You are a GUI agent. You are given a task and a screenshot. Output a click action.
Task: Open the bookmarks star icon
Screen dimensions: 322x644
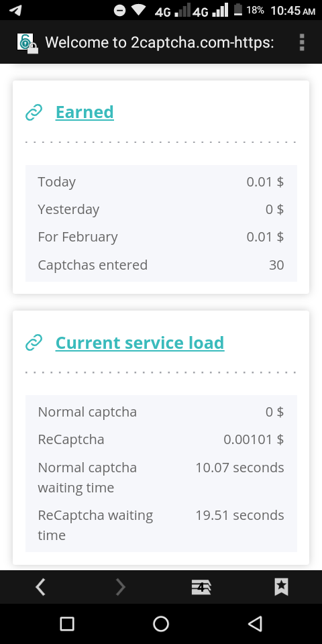[281, 588]
